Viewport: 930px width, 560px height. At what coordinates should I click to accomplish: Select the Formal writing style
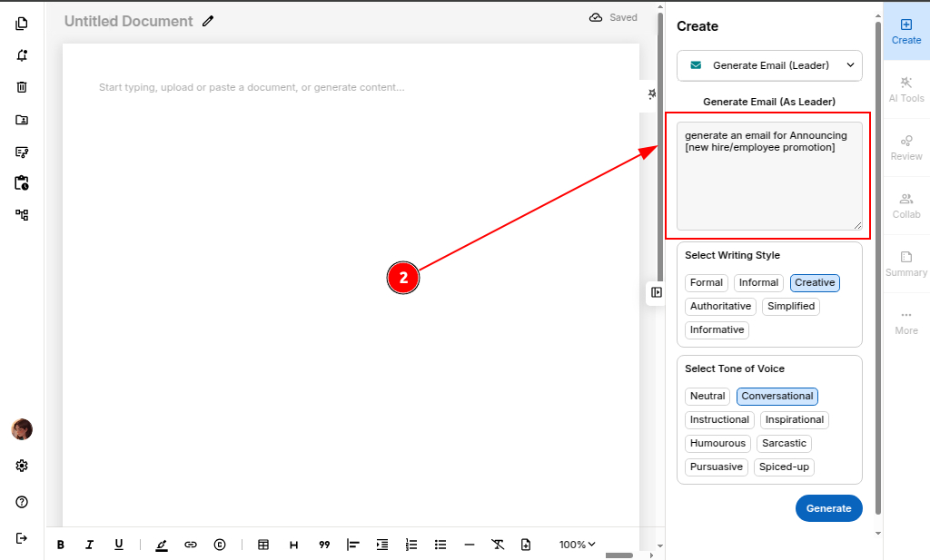[x=707, y=282]
